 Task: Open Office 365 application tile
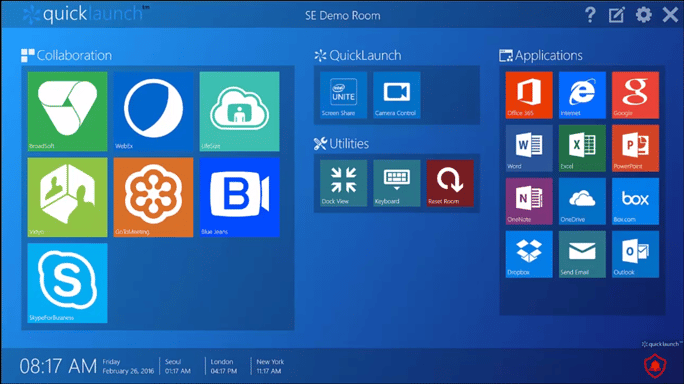click(529, 95)
